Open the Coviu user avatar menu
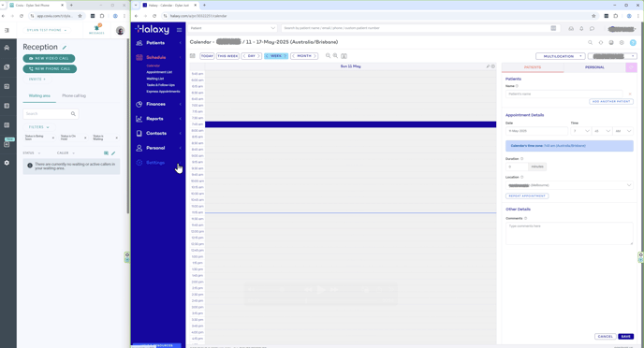Screen dimensions: 644x348 click(x=120, y=30)
